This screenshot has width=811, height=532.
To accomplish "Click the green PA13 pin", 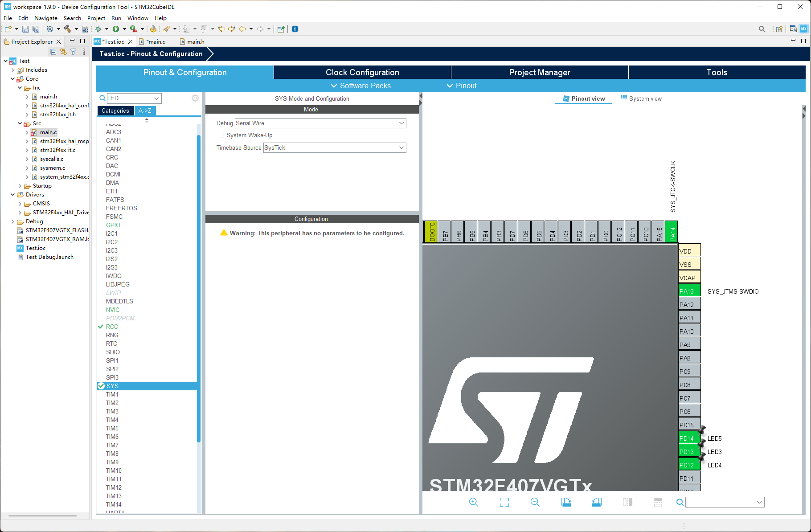I will click(689, 291).
